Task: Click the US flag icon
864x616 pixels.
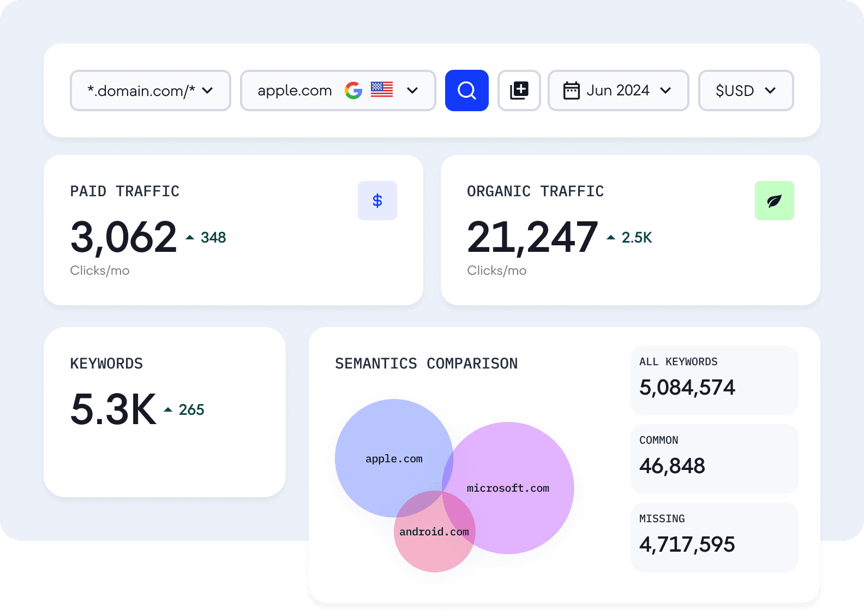Action: (x=382, y=89)
